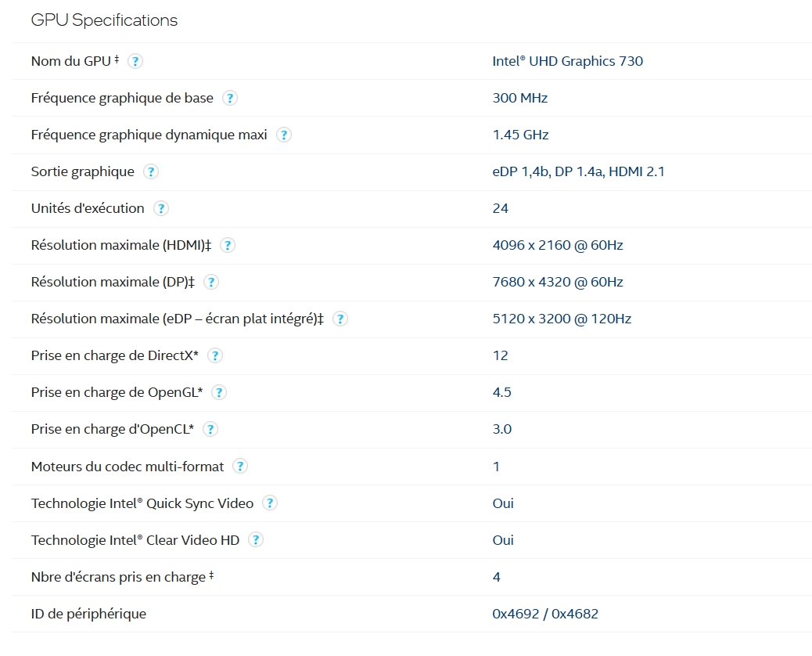Click help icon for Fréquence graphique dynamique maxi
The height and width of the screenshot is (656, 812).
point(284,135)
